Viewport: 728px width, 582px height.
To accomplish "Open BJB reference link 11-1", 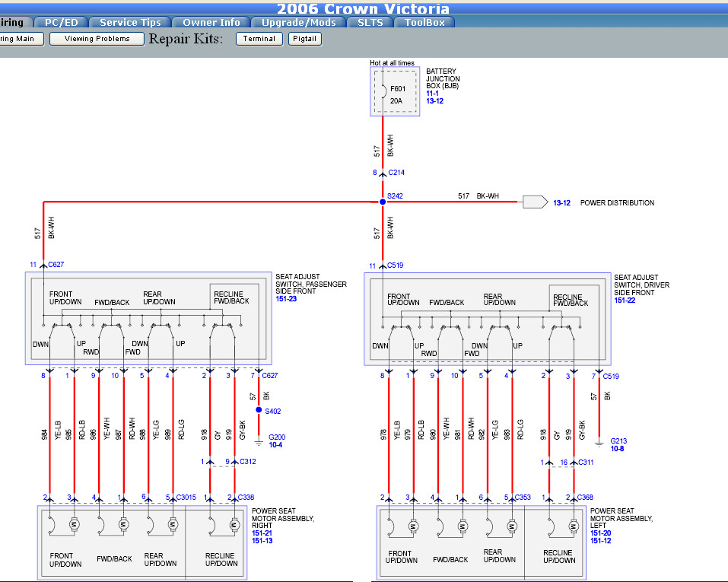I will click(432, 94).
